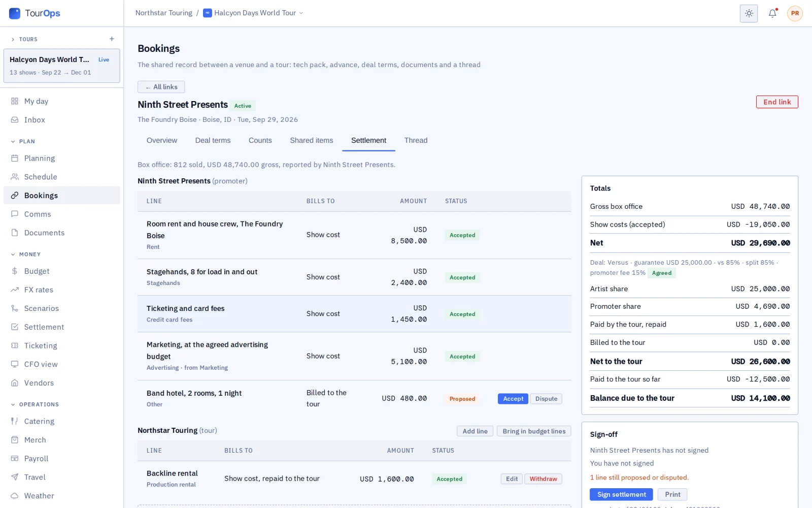The height and width of the screenshot is (508, 812).
Task: Switch to the Shared items tab
Action: 312,141
